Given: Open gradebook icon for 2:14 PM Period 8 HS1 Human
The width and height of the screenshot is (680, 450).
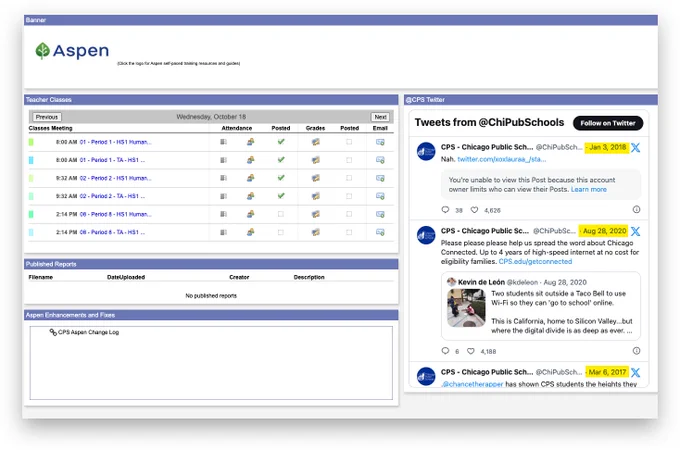Looking at the screenshot, I should click(x=316, y=214).
